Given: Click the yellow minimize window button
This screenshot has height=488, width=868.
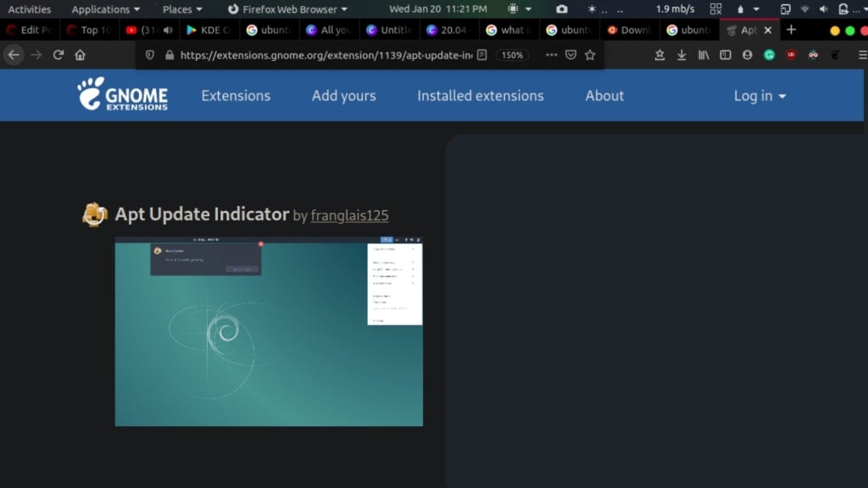Looking at the screenshot, I should tap(835, 30).
